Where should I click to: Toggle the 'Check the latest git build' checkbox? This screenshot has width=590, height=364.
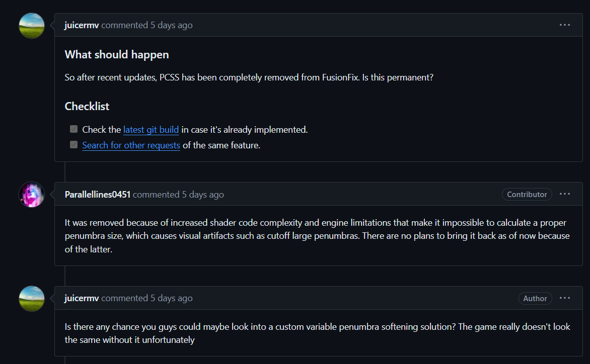coord(74,129)
